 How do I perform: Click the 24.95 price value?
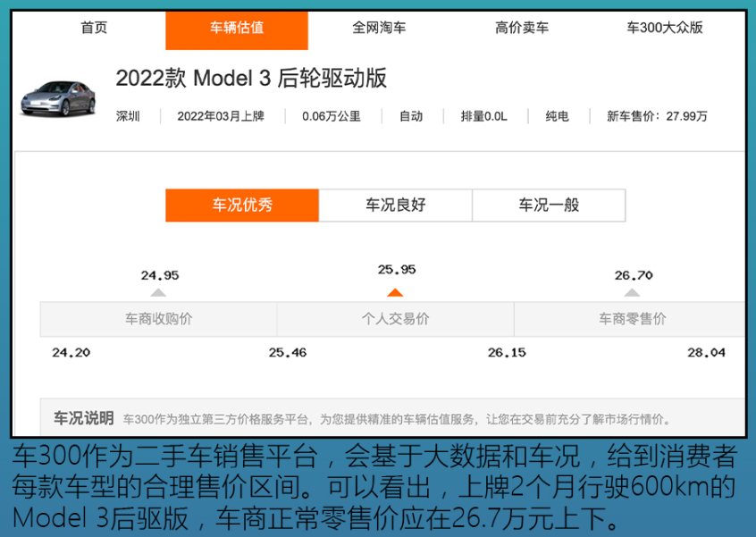coord(160,276)
